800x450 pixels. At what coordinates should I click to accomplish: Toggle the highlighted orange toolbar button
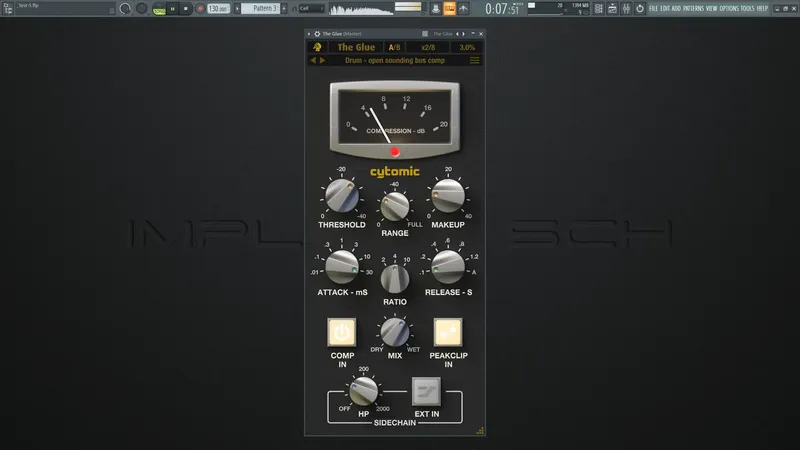(x=449, y=9)
